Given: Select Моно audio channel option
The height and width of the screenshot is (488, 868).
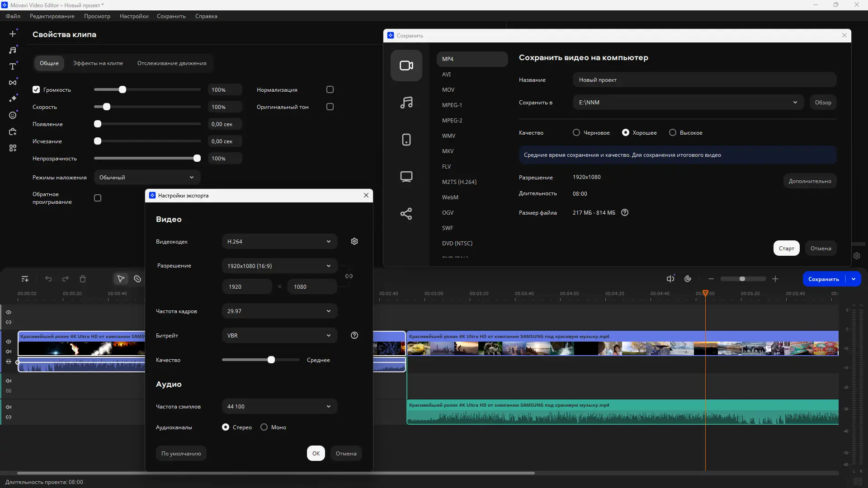Looking at the screenshot, I should point(264,427).
